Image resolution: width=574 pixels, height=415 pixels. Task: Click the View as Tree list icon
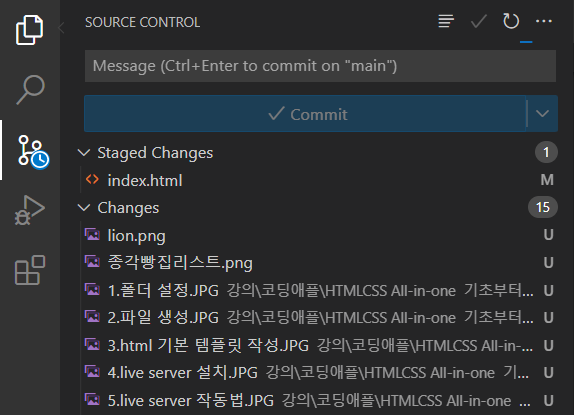point(446,21)
